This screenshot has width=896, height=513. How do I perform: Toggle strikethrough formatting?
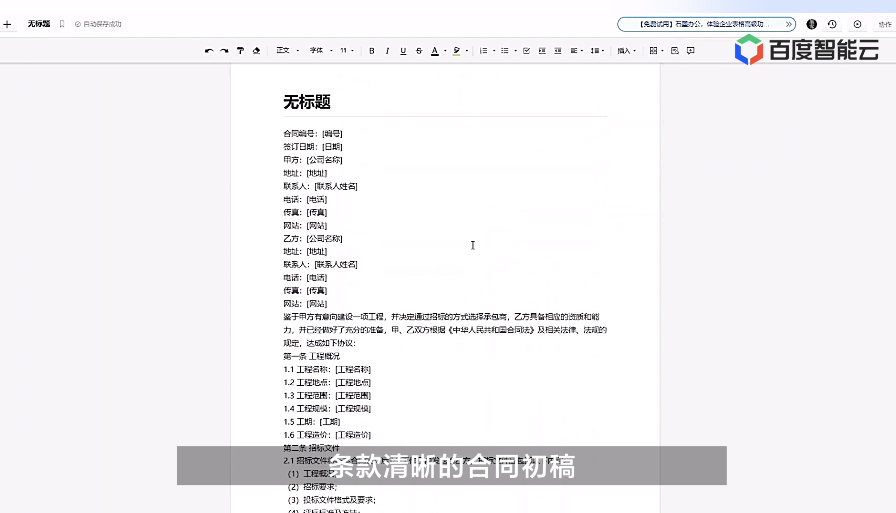click(x=419, y=51)
